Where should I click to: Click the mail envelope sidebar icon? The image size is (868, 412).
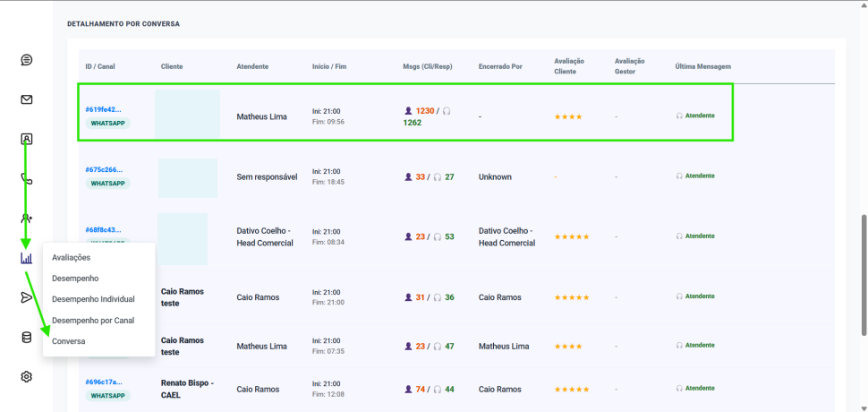click(x=27, y=99)
